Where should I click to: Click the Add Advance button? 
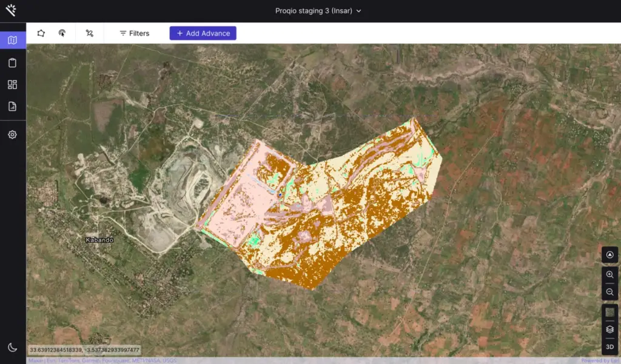[x=203, y=33]
